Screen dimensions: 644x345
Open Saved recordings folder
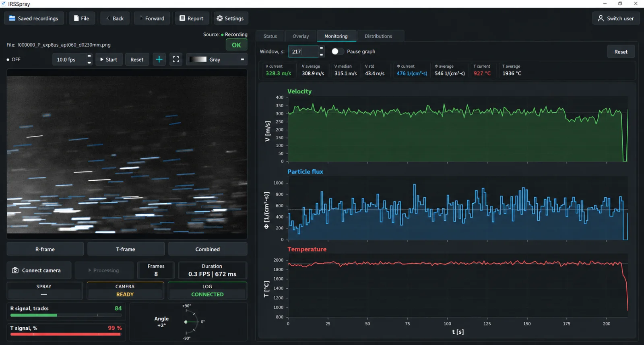pos(34,19)
